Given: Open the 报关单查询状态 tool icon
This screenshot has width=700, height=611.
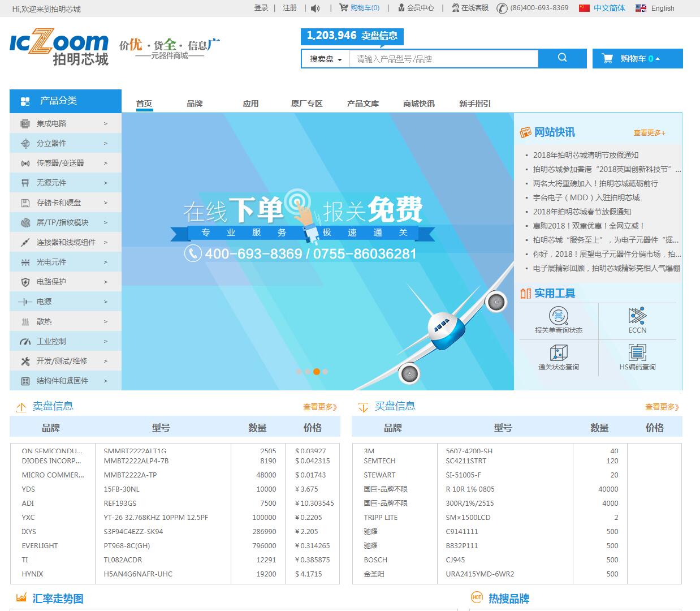Looking at the screenshot, I should (x=559, y=316).
